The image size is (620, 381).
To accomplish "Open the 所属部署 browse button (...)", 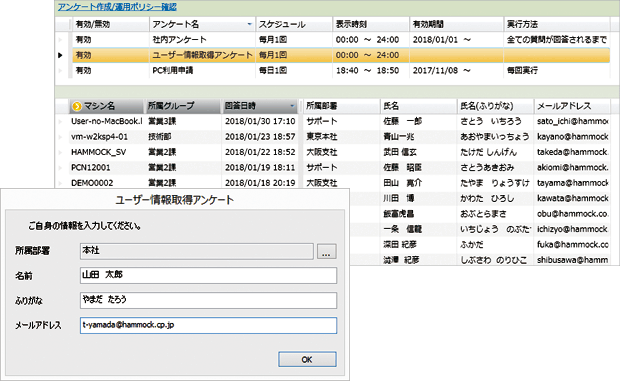I will pos(327,251).
